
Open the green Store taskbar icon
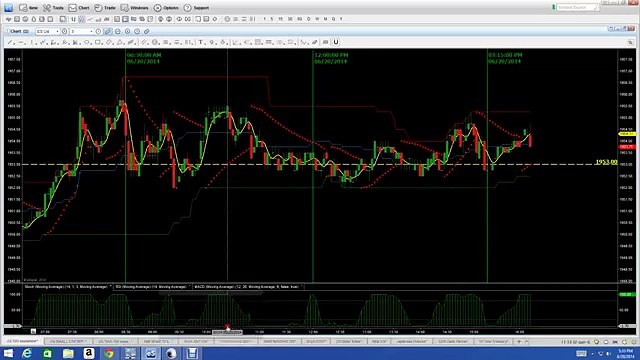click(47, 353)
